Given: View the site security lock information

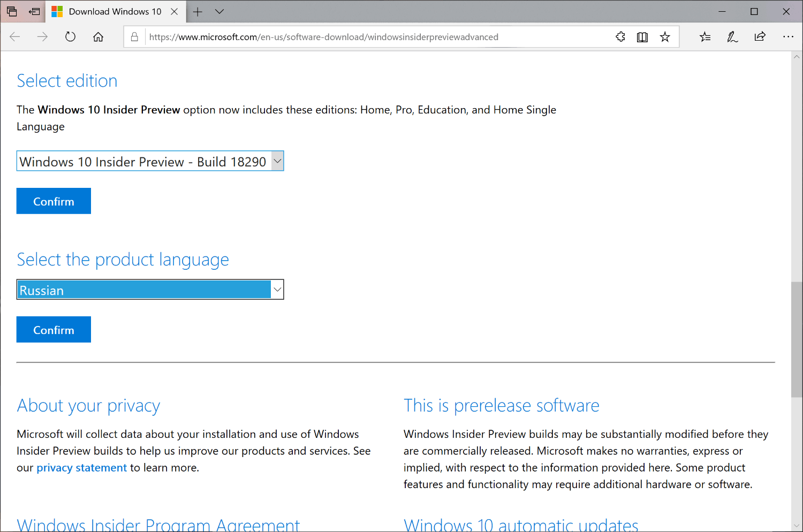Looking at the screenshot, I should 134,36.
